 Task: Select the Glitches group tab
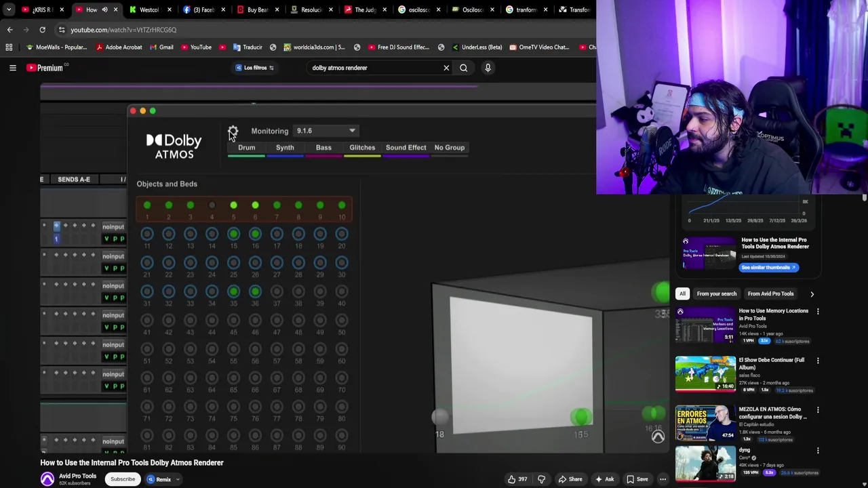[x=362, y=148]
